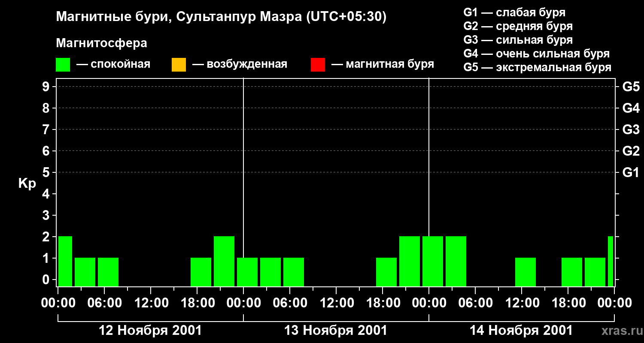The width and height of the screenshot is (644, 343).
Task: Click the '12:00' time label for 14 Ноября
Action: pyautogui.click(x=522, y=303)
